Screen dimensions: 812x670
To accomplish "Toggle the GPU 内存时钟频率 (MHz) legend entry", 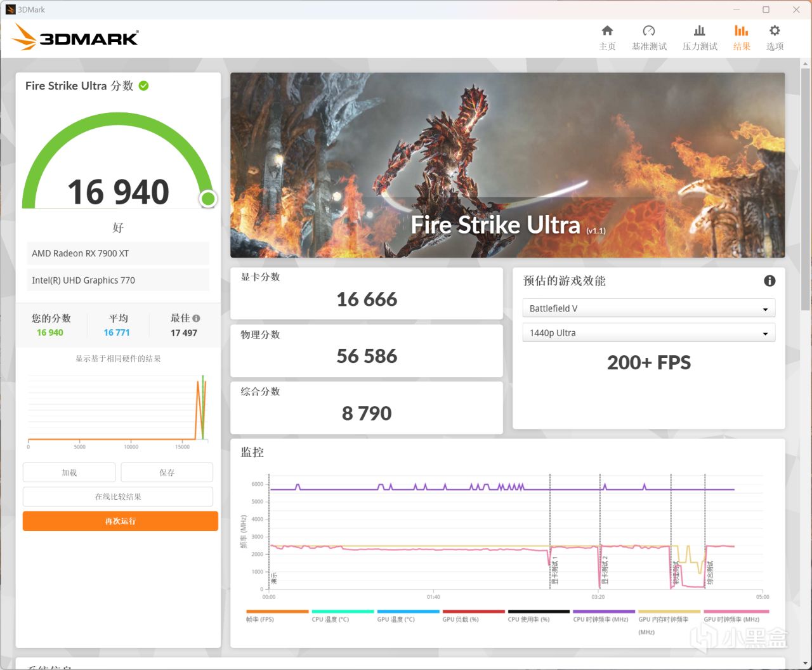I will (x=669, y=622).
